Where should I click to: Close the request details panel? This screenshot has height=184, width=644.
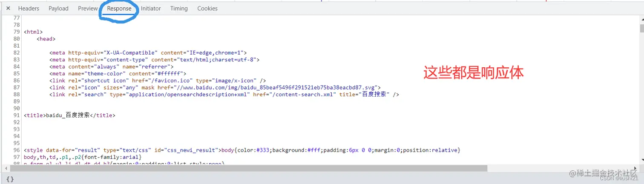[x=8, y=8]
